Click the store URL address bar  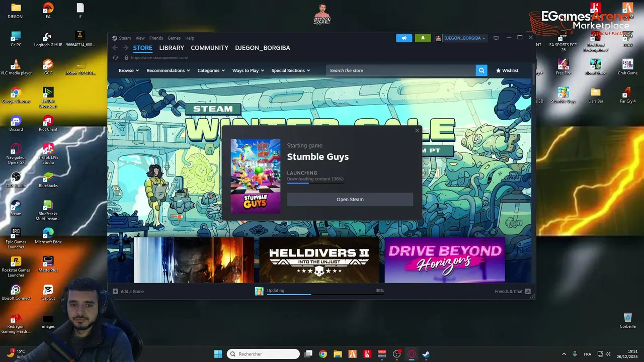(x=159, y=58)
